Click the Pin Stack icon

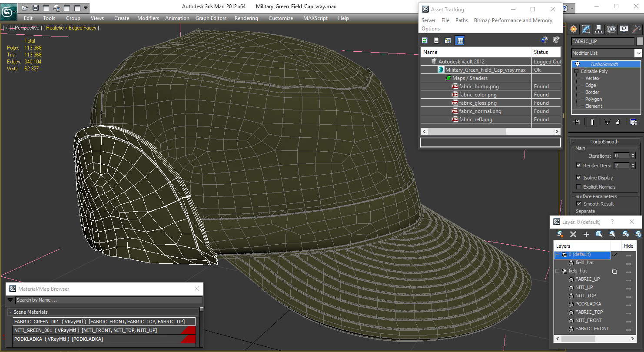tap(577, 122)
